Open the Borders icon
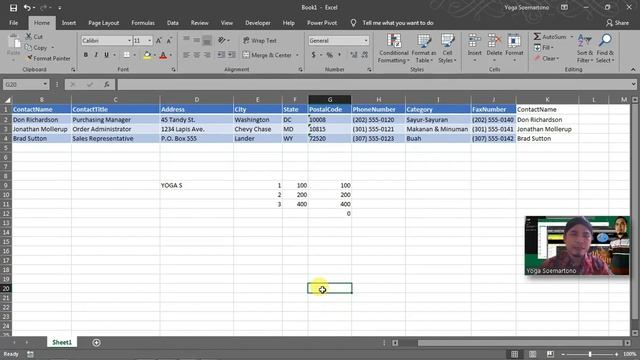The width and height of the screenshot is (640, 360). 127,55
